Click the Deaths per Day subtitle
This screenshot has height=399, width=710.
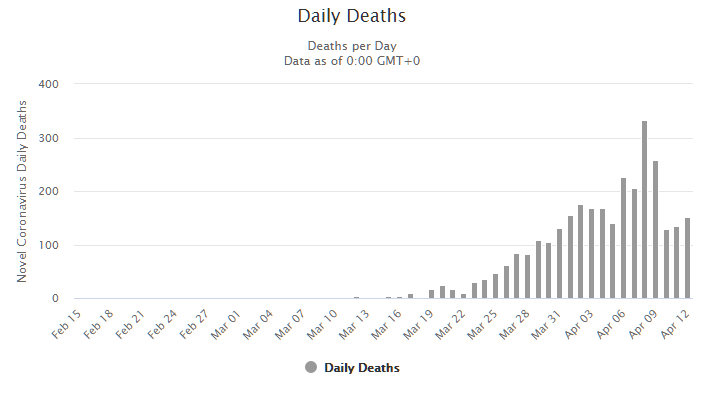tap(352, 46)
